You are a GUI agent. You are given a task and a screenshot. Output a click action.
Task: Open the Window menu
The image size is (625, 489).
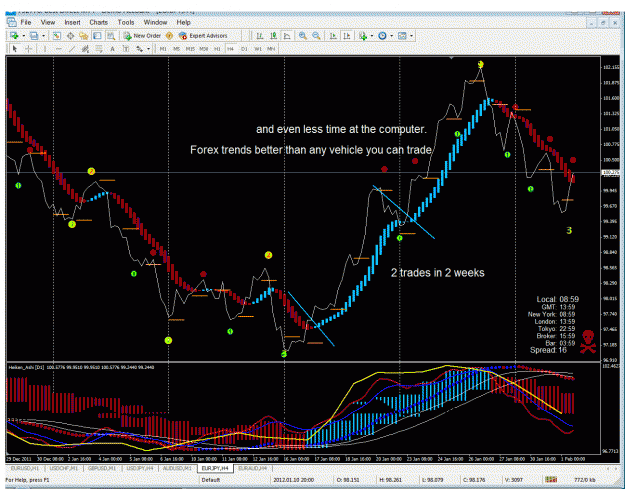point(155,22)
